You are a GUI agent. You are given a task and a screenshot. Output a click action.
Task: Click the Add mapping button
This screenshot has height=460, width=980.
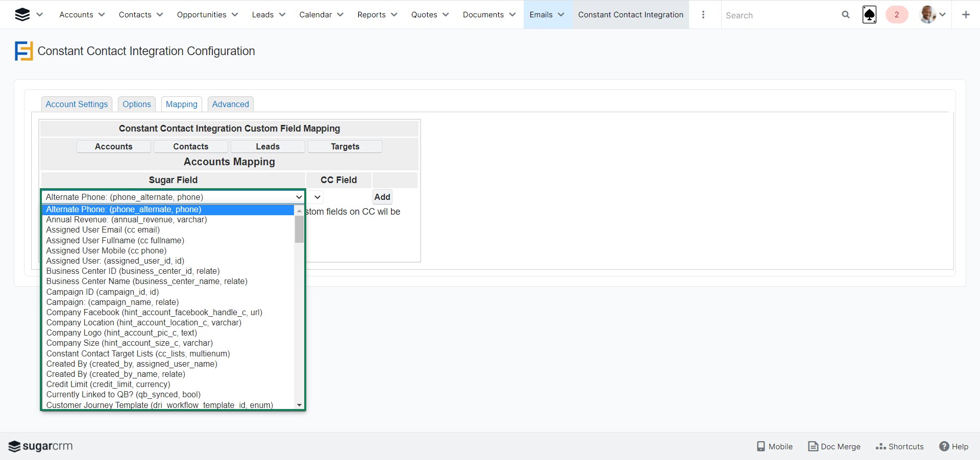pos(382,197)
